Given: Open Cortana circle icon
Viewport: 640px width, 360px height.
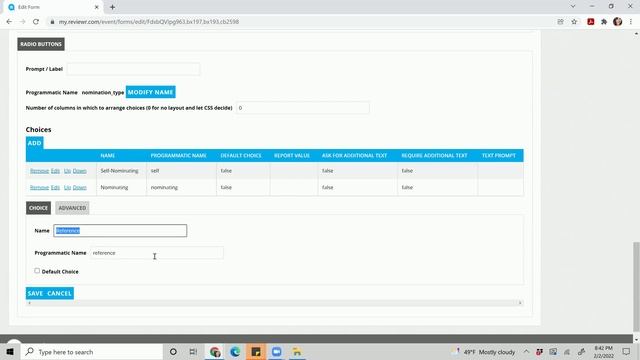Looking at the screenshot, I should tap(173, 351).
